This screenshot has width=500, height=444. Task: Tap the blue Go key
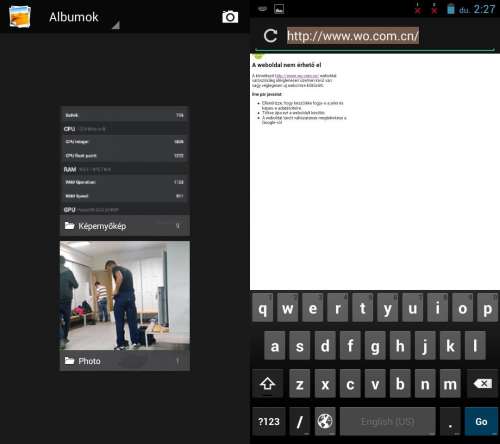click(x=481, y=421)
